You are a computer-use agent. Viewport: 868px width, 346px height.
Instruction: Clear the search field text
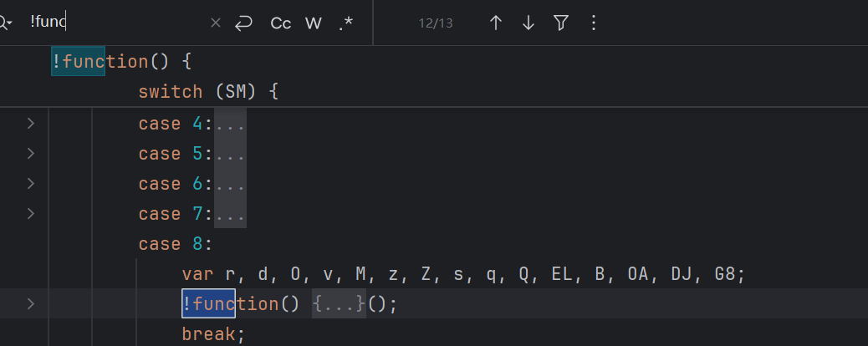coord(216,23)
